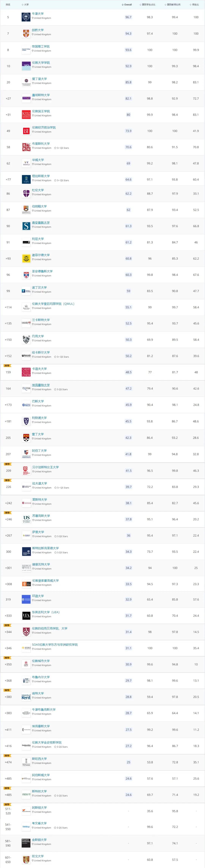Click the Heriot-Watt logo
Screen dimensions: 205x868
tap(26, 568)
